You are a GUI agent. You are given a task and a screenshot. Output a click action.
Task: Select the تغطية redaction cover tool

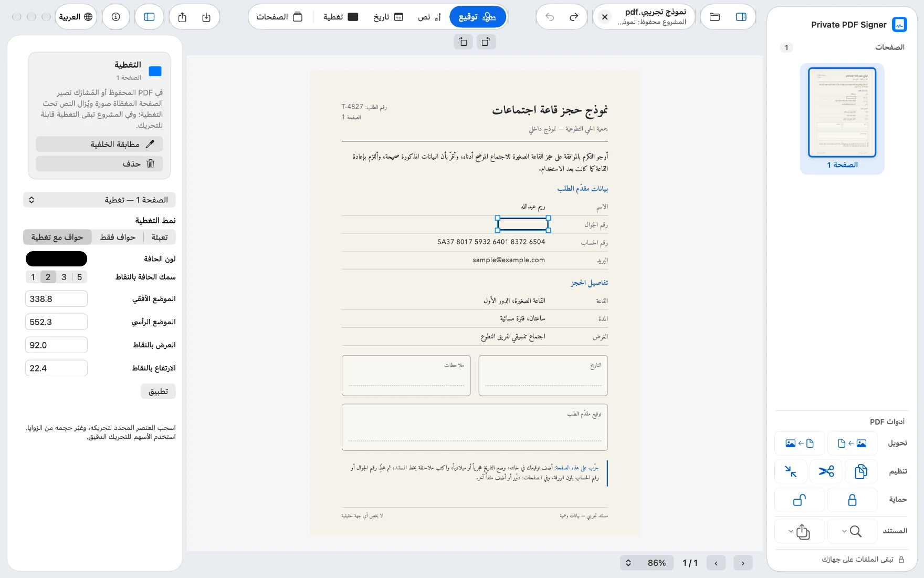(341, 17)
